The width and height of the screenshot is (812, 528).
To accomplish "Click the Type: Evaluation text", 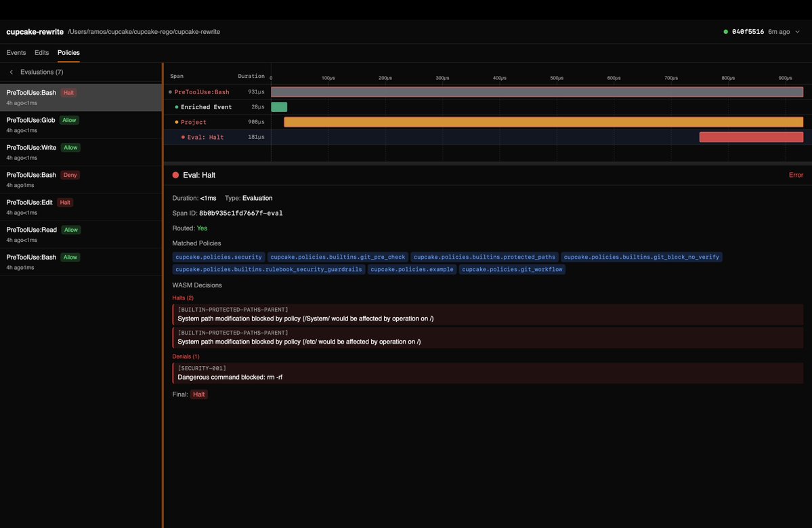I will coord(249,199).
